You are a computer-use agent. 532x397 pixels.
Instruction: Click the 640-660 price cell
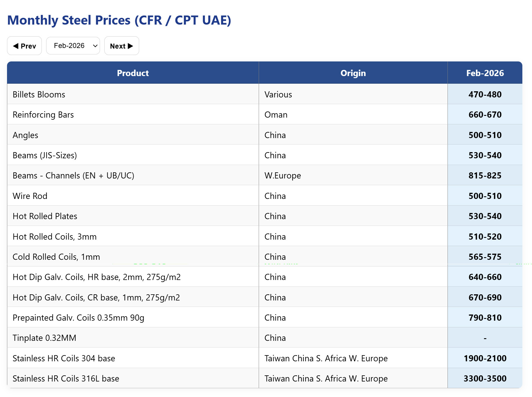[485, 277]
